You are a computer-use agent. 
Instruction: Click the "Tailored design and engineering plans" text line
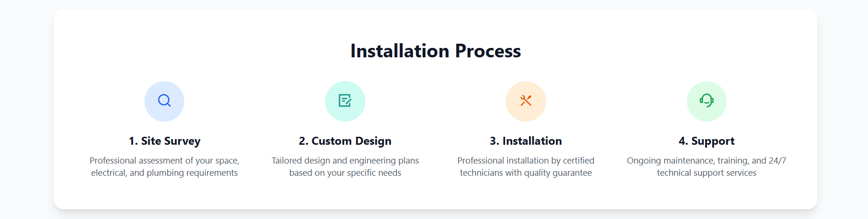pos(345,161)
